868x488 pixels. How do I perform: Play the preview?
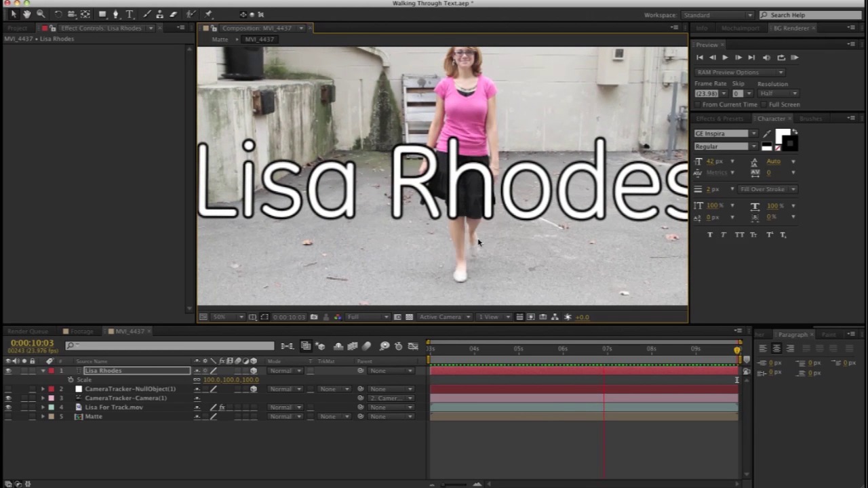tap(725, 58)
